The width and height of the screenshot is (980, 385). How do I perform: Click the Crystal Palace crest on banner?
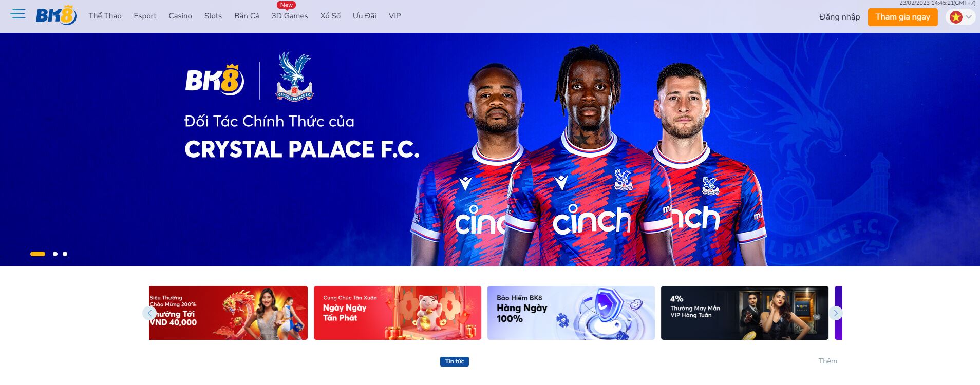click(295, 76)
